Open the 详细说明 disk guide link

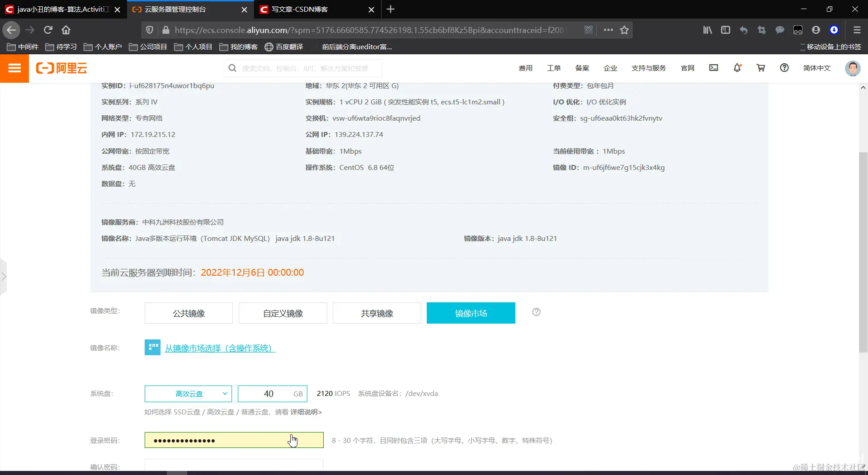pyautogui.click(x=306, y=412)
